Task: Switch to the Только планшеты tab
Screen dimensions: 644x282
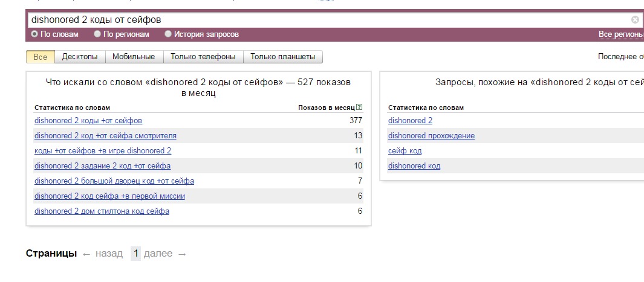Action: click(x=282, y=57)
